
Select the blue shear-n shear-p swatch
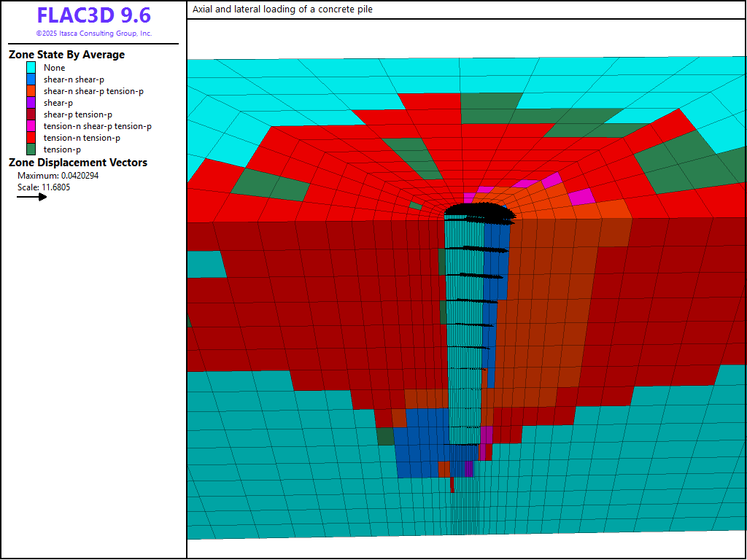31,79
